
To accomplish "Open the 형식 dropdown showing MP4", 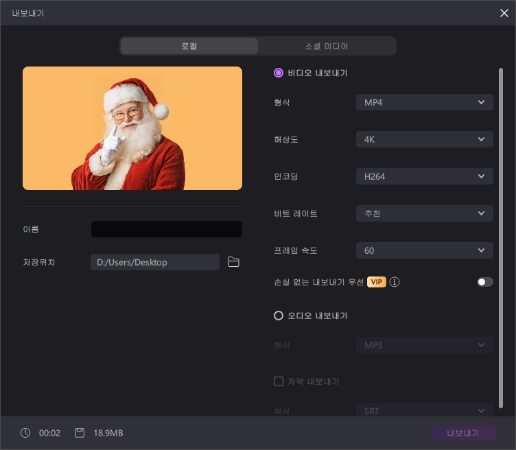I will coord(424,102).
